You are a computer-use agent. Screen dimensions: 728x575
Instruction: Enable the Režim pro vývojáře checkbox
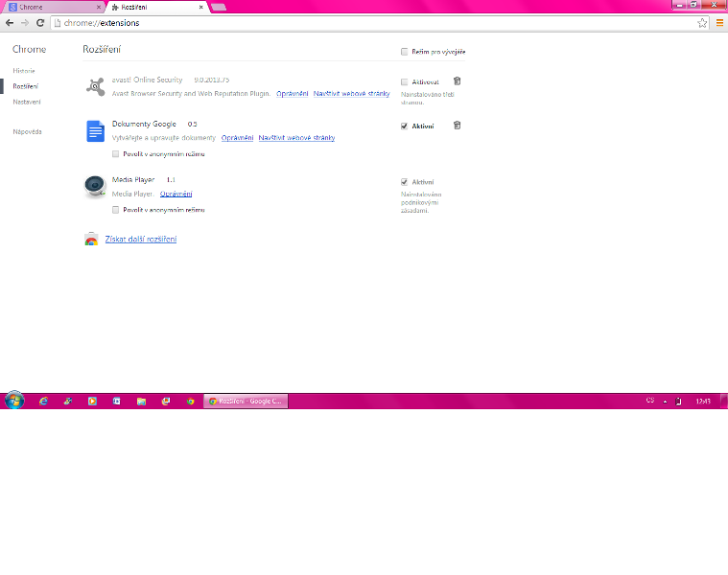coord(405,52)
